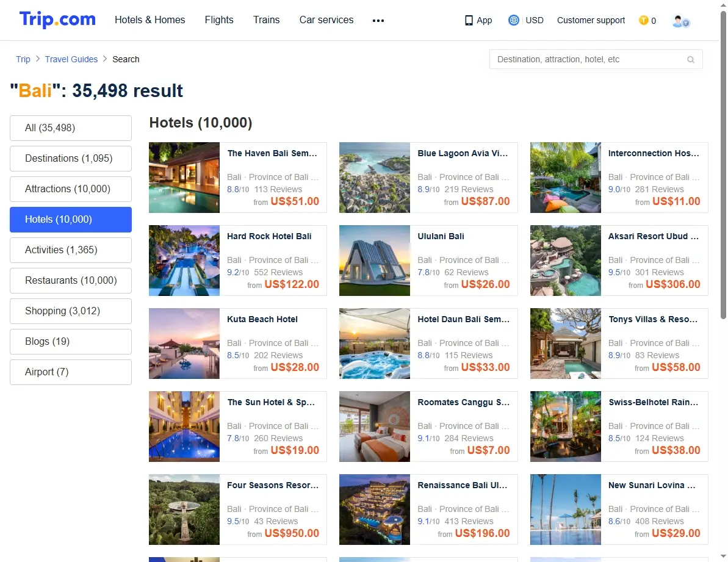Viewport: 728px width, 562px height.
Task: Open Roomates Canggu thumbnail
Action: pos(375,427)
